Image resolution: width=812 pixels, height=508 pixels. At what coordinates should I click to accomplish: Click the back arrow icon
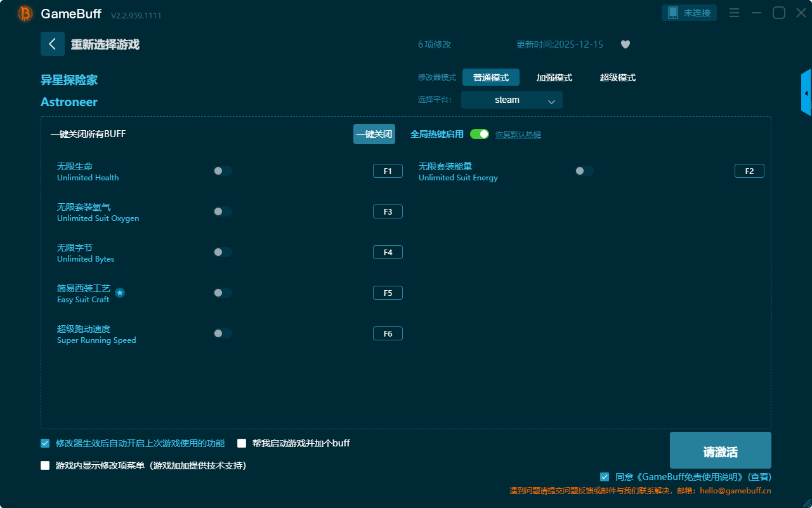53,44
